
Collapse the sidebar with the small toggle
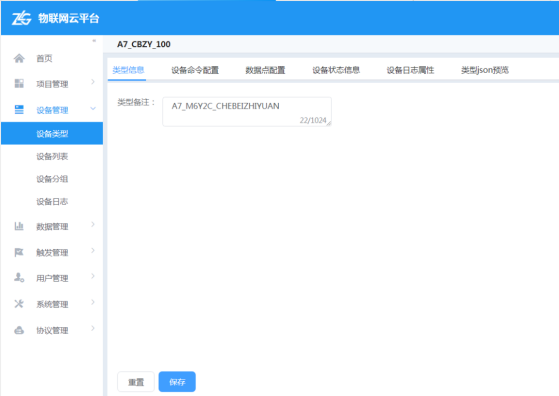tap(94, 41)
